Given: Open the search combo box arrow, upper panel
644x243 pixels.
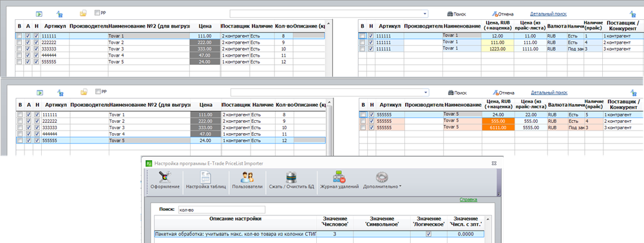Looking at the screenshot, I should [425, 14].
